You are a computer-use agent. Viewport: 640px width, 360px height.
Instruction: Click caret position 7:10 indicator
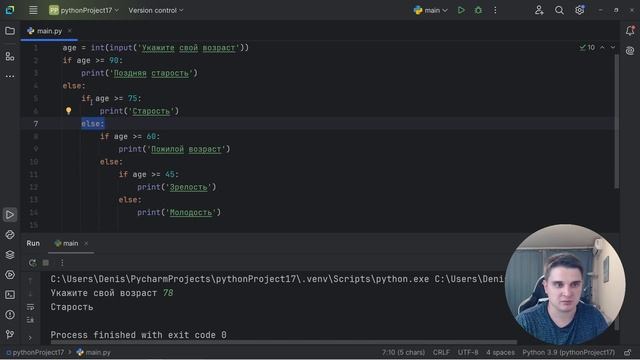(x=403, y=352)
